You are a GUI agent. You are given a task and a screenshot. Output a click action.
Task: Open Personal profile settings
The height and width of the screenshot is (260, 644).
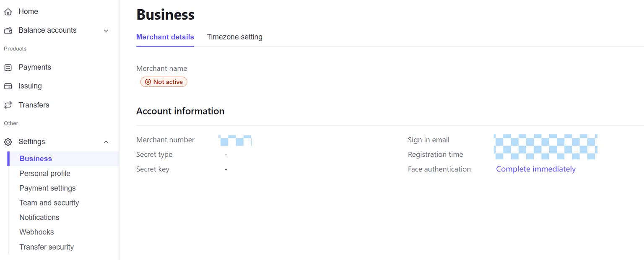coord(45,174)
